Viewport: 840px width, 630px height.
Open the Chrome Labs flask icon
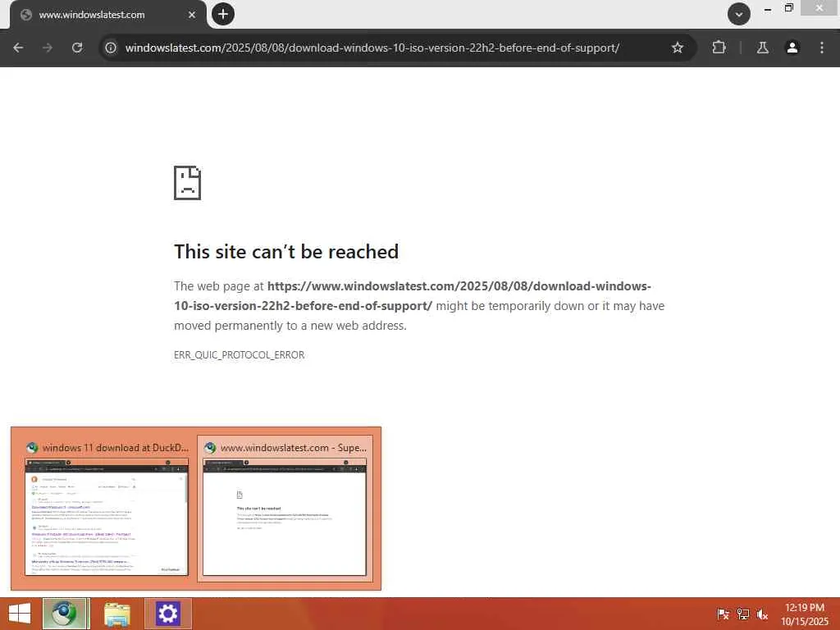click(x=762, y=48)
